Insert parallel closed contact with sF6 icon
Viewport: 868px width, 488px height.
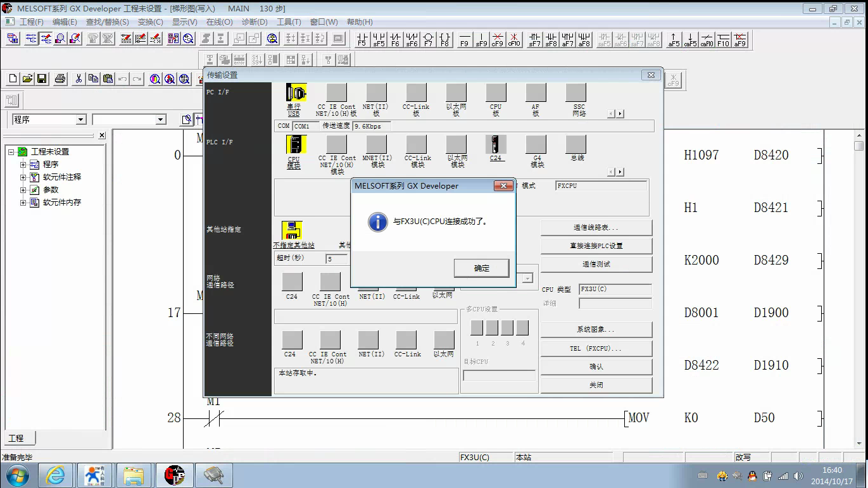click(412, 40)
